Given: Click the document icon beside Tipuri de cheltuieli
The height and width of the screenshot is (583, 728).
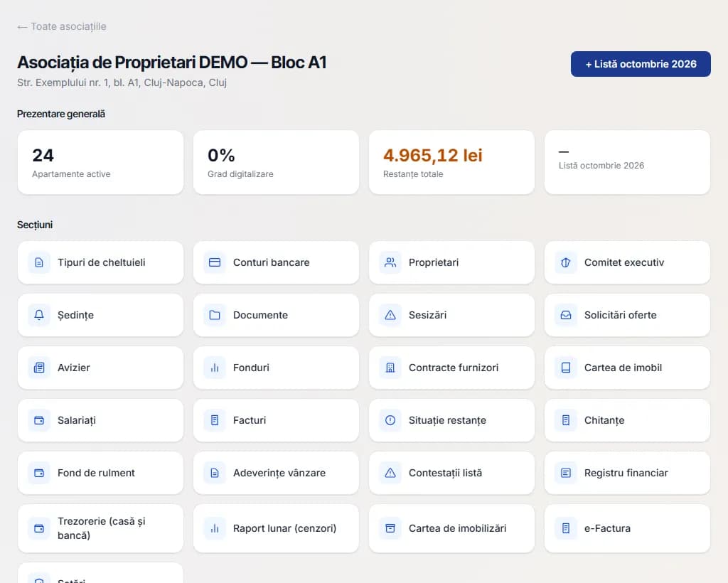Looking at the screenshot, I should (39, 263).
